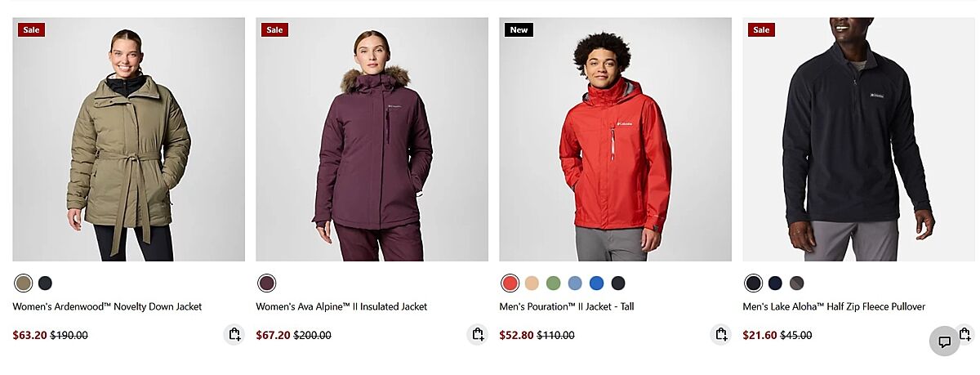The width and height of the screenshot is (980, 375).
Task: Select burgundy swatch for Ava Alpine jacket
Action: (x=267, y=283)
